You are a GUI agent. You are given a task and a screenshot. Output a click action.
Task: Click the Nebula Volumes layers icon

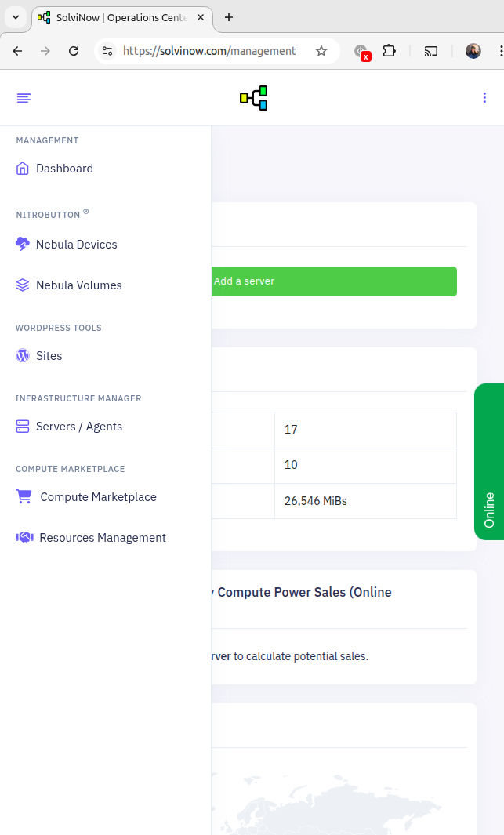click(21, 285)
